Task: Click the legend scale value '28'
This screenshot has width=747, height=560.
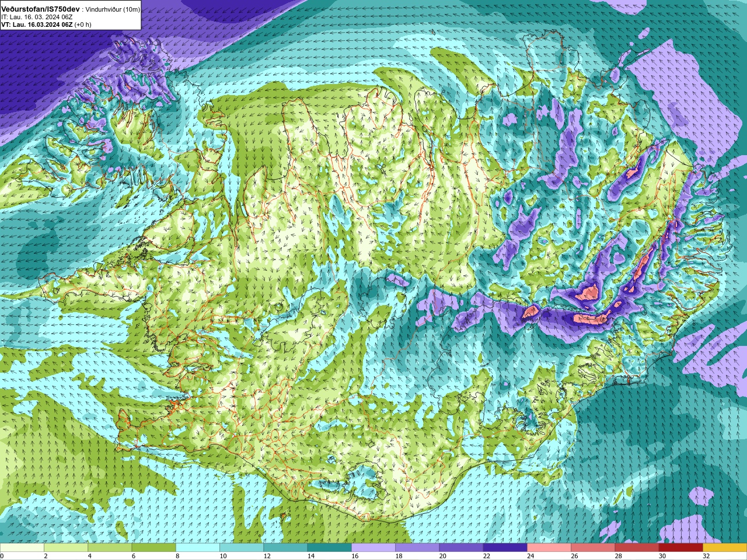Action: coord(618,556)
